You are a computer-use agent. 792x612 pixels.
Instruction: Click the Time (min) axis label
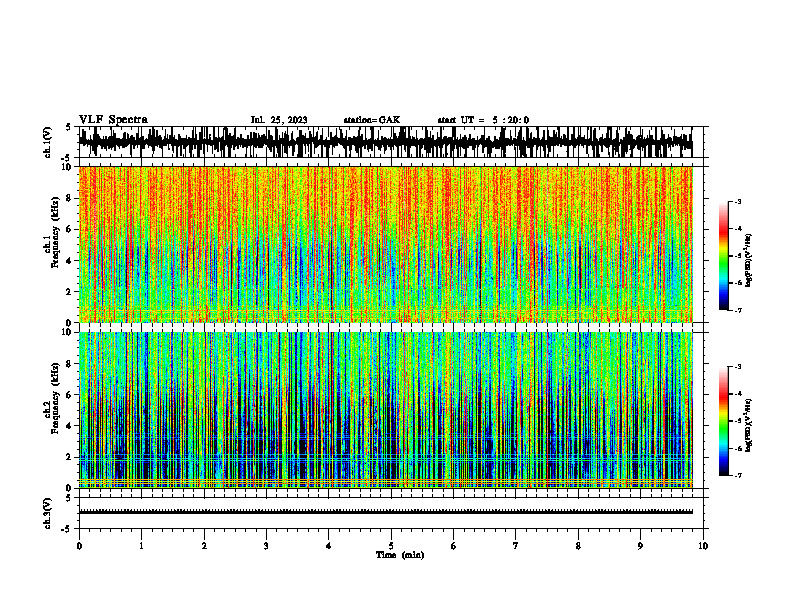pos(400,555)
